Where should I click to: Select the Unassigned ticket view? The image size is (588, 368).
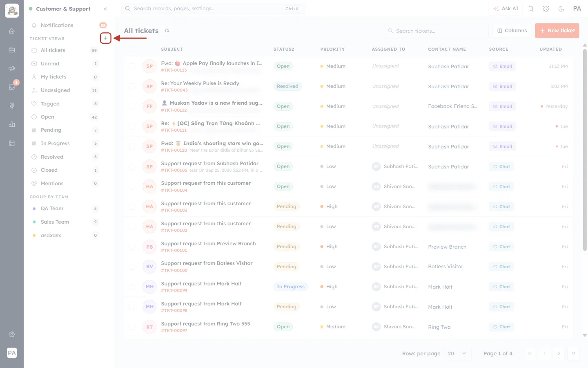coord(65,90)
